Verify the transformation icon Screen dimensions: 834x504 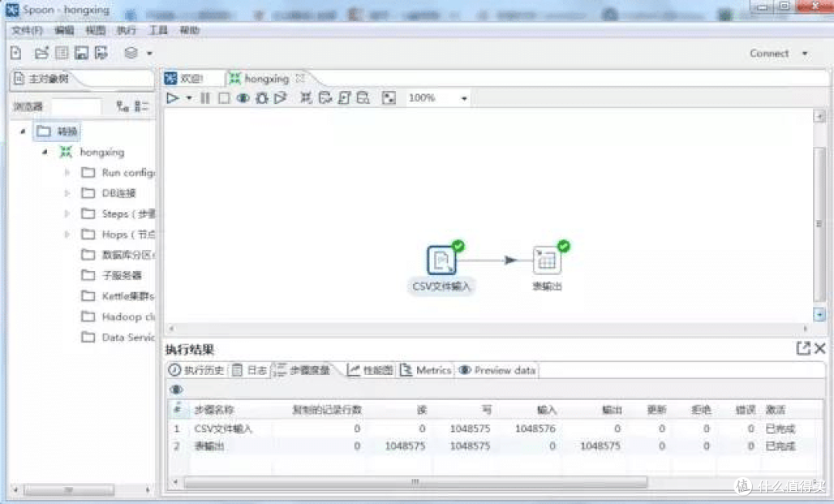click(306, 98)
